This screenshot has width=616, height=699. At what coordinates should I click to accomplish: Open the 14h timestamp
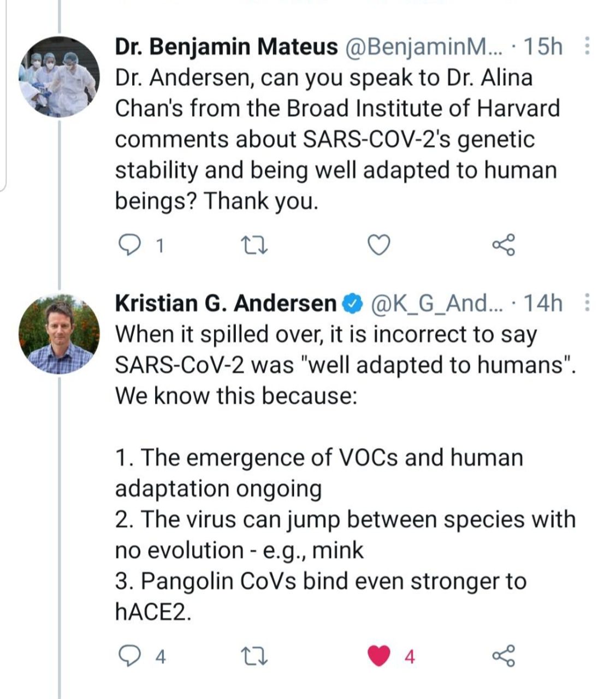click(542, 303)
